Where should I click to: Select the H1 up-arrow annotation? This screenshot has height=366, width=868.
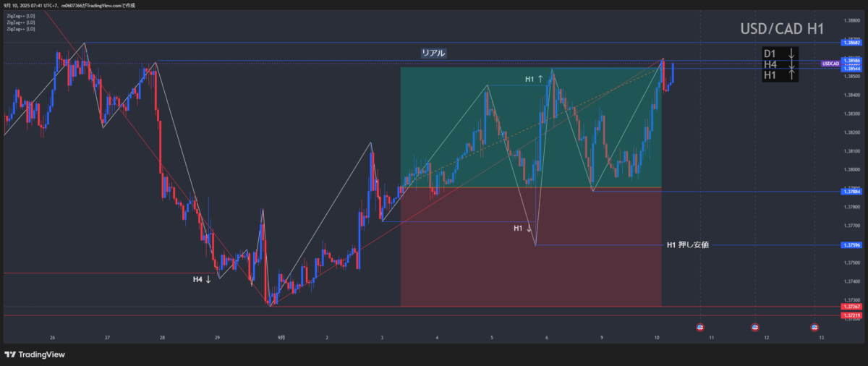tap(534, 78)
